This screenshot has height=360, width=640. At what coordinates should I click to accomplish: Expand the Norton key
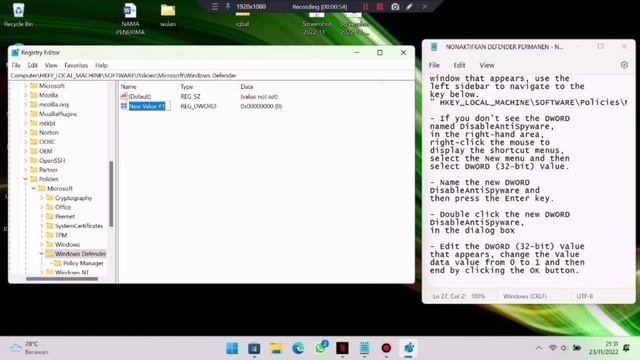[25, 133]
